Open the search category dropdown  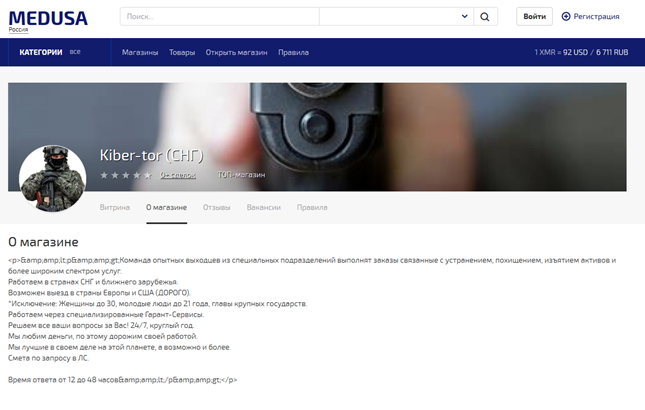click(396, 17)
